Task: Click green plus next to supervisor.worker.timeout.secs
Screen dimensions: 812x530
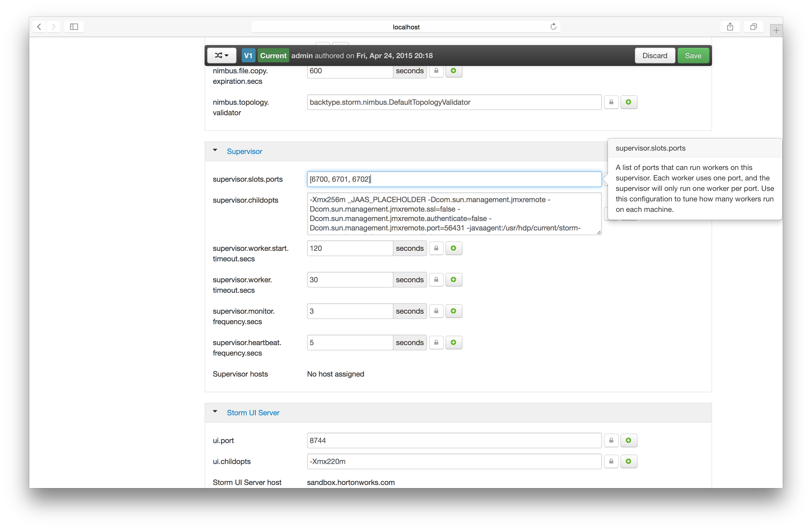Action: (x=453, y=280)
